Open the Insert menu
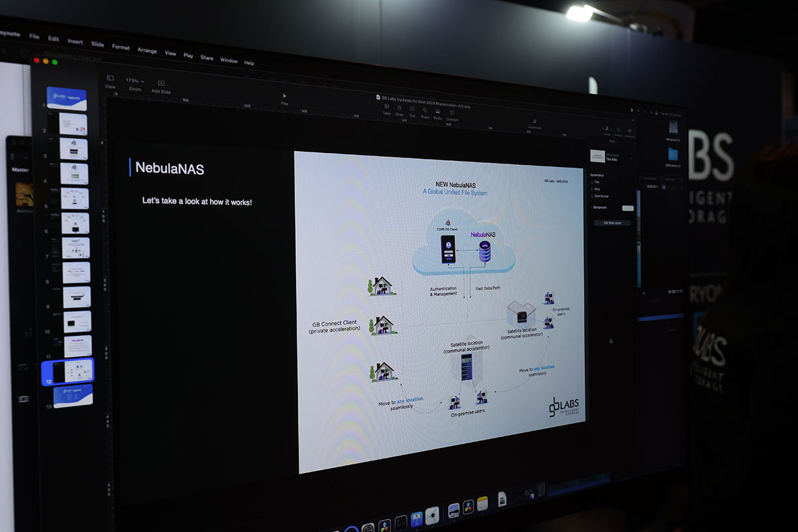This screenshot has width=798, height=532. [75, 41]
